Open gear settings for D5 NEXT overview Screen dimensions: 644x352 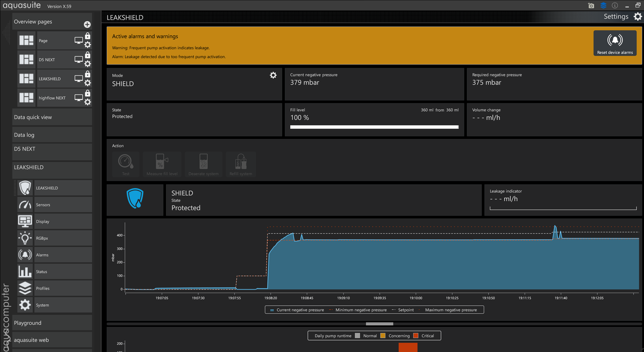88,63
